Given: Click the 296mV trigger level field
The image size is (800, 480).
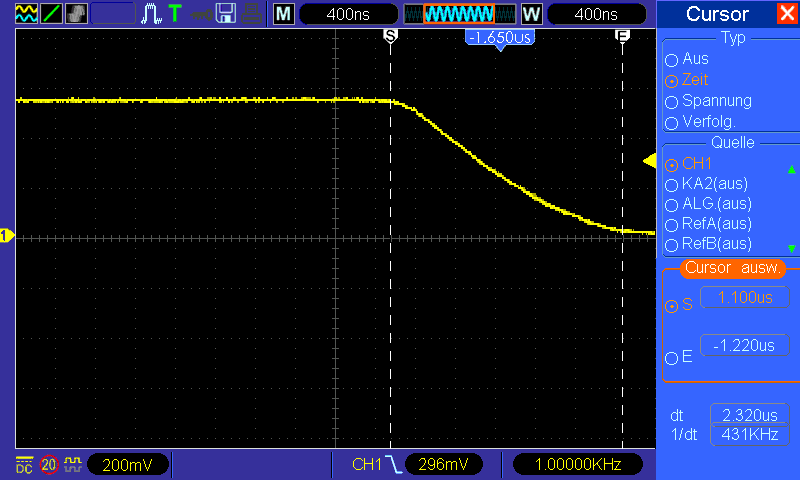Looking at the screenshot, I should click(443, 465).
